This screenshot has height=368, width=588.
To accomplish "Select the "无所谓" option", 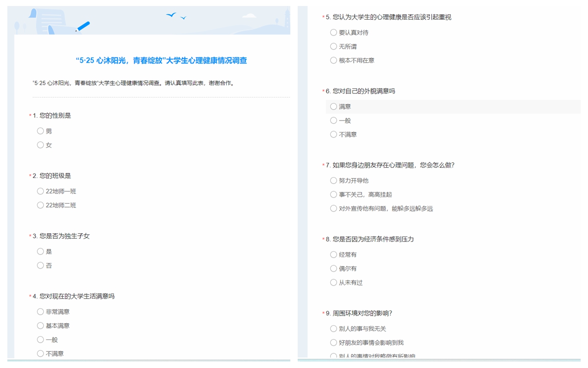I will click(x=334, y=46).
